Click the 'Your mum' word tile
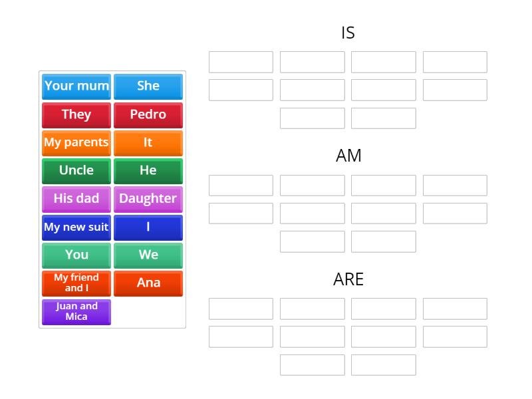Screen dimensions: 532x399 76,86
